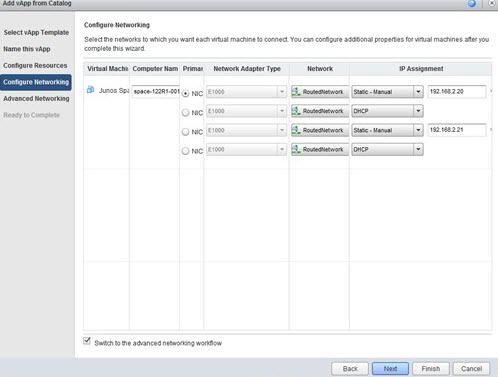This screenshot has width=498, height=377.
Task: Open second NIC E1000 adapter type dropdown
Action: pos(246,111)
